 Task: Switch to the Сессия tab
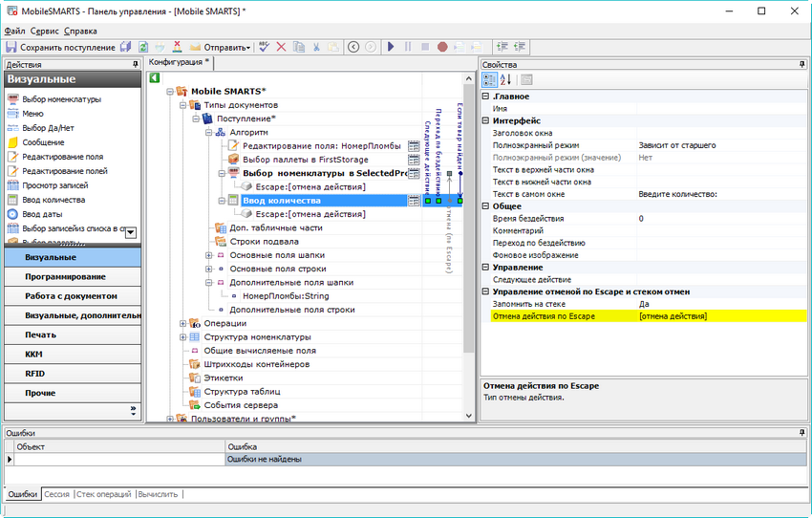56,494
